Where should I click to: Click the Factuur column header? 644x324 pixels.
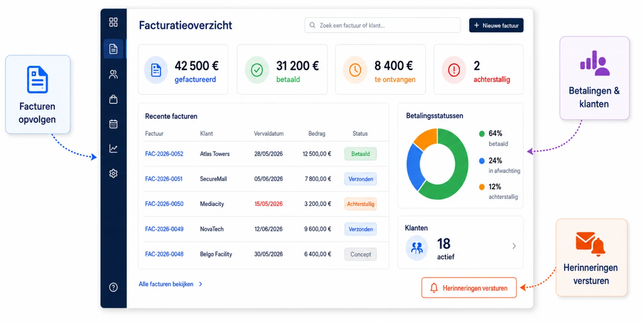(x=154, y=134)
